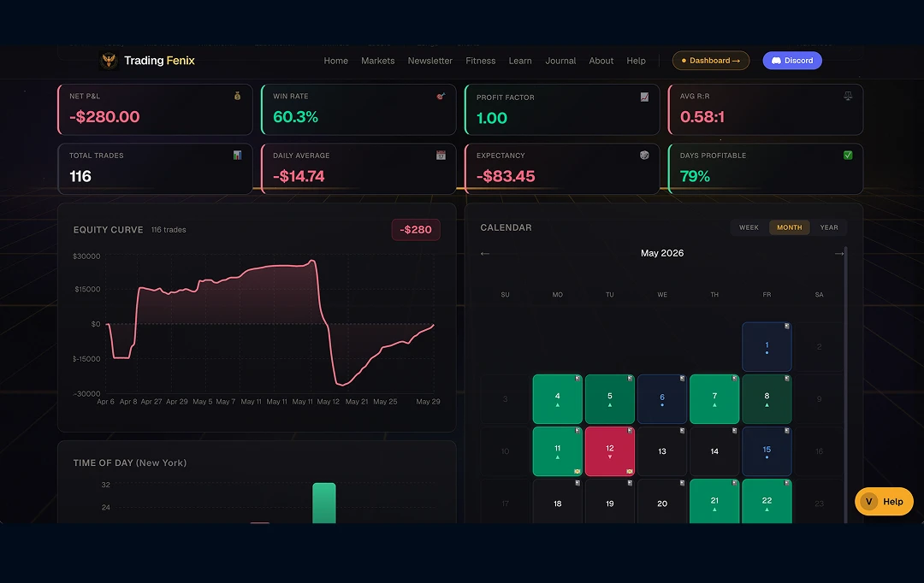
Task: Click the calendar icon on Daily Average
Action: (x=441, y=156)
